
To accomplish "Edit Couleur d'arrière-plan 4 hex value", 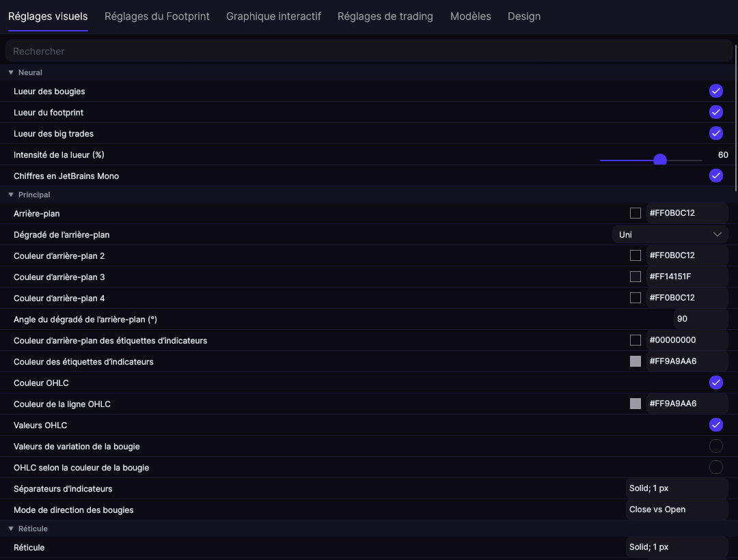I will coord(687,298).
